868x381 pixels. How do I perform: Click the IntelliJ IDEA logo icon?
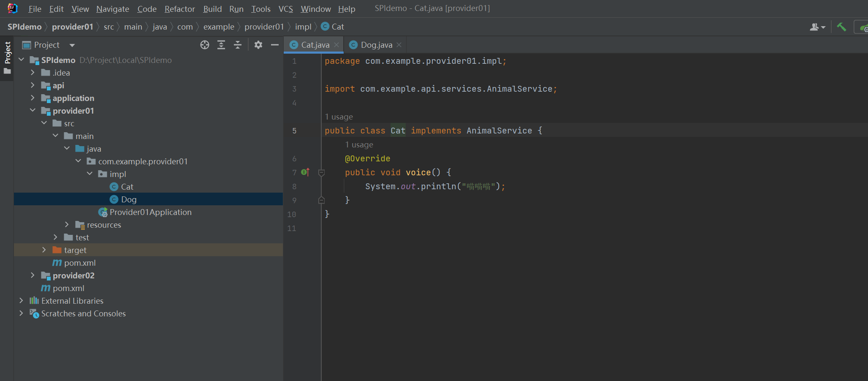click(13, 8)
